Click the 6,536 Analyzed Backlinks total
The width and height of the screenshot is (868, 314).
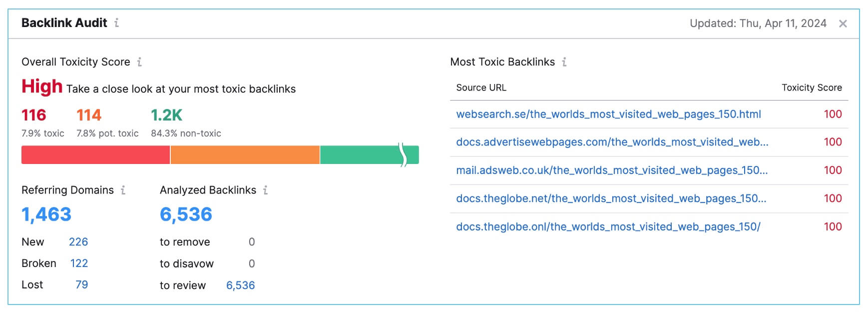coord(186,214)
